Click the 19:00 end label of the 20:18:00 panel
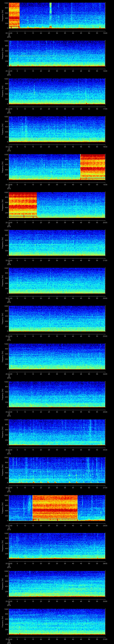 pyautogui.click(x=105, y=184)
